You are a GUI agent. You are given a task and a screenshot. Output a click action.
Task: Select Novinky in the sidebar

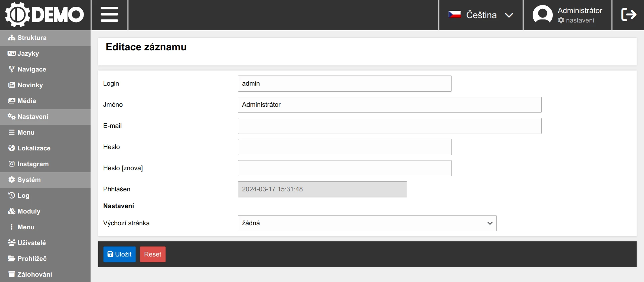45,85
